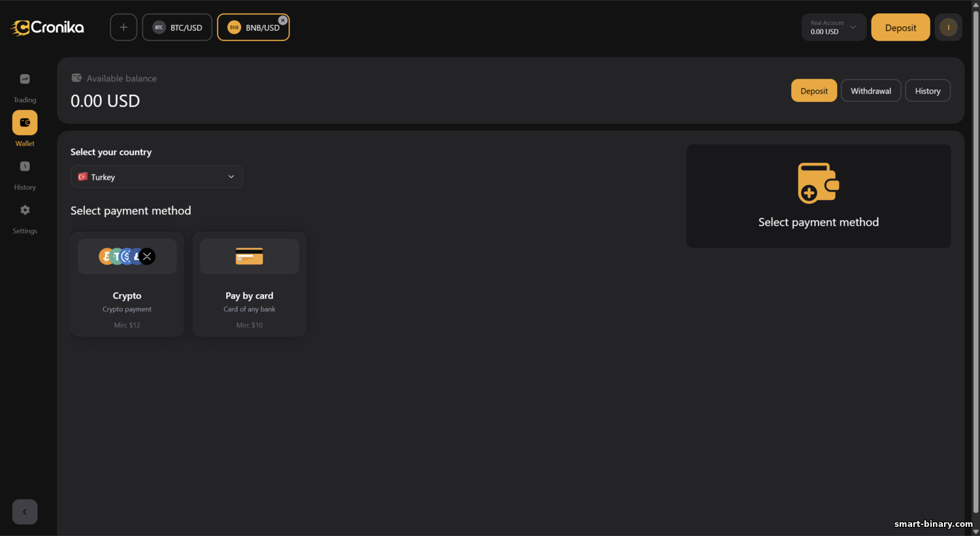This screenshot has height=536, width=980.
Task: Open Settings gear in sidebar
Action: (x=25, y=210)
